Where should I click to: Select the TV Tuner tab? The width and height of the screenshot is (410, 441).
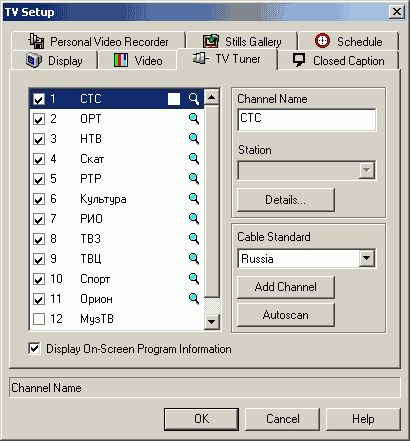tap(227, 59)
